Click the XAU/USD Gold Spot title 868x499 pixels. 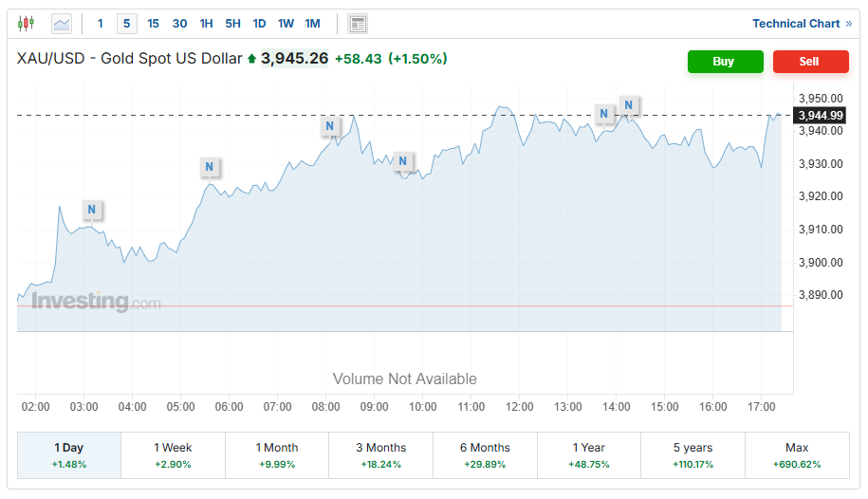tap(130, 59)
